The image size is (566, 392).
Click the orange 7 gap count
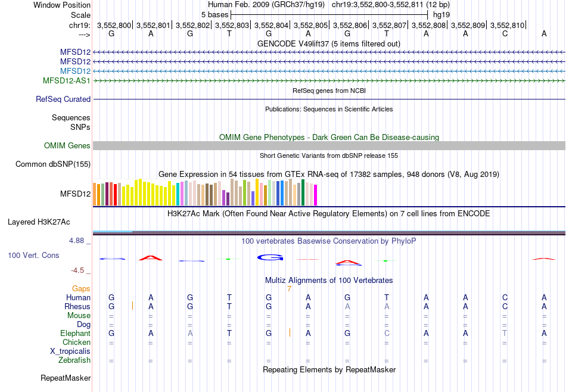pyautogui.click(x=289, y=288)
